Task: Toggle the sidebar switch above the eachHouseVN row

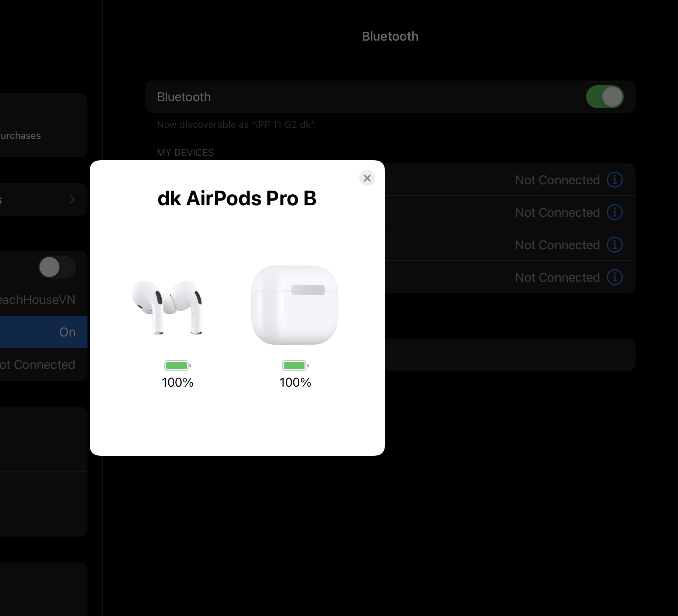Action: point(57,267)
